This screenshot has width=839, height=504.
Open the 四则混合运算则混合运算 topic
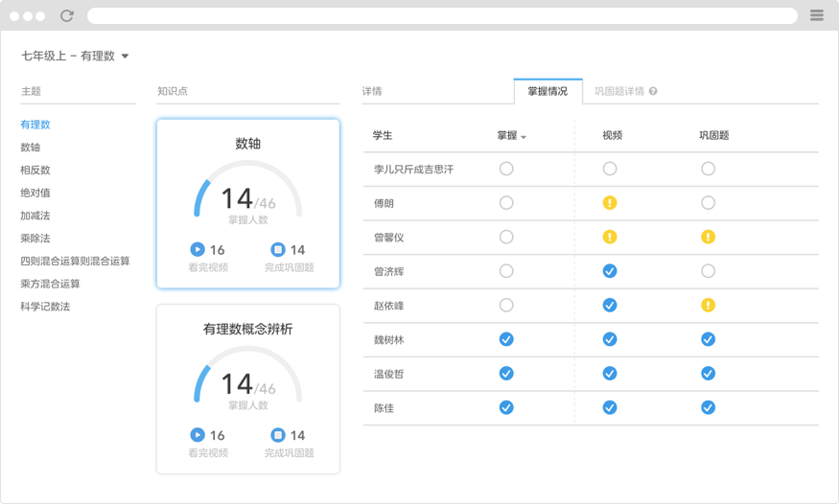click(x=75, y=261)
